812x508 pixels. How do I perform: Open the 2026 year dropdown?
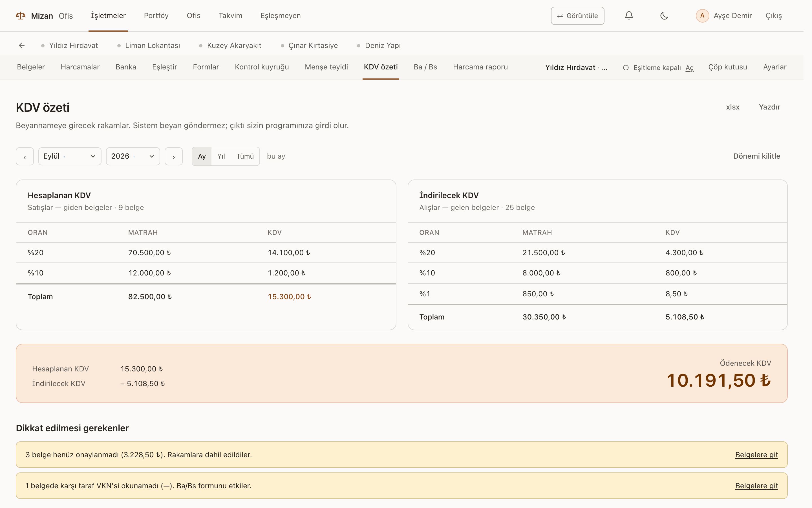(133, 157)
